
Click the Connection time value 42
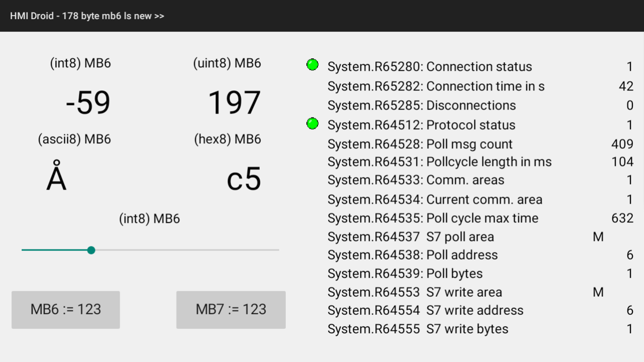point(626,86)
